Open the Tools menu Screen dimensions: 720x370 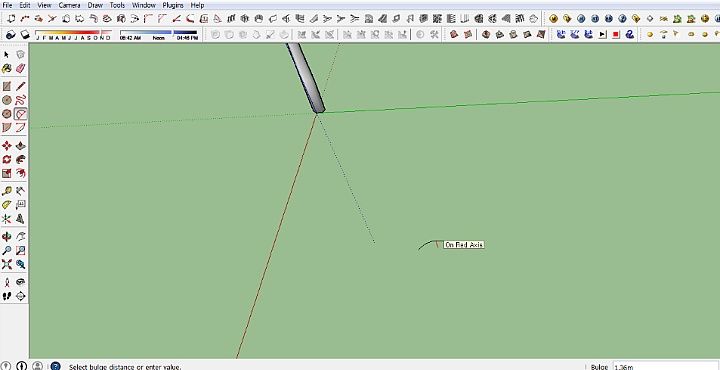click(117, 5)
